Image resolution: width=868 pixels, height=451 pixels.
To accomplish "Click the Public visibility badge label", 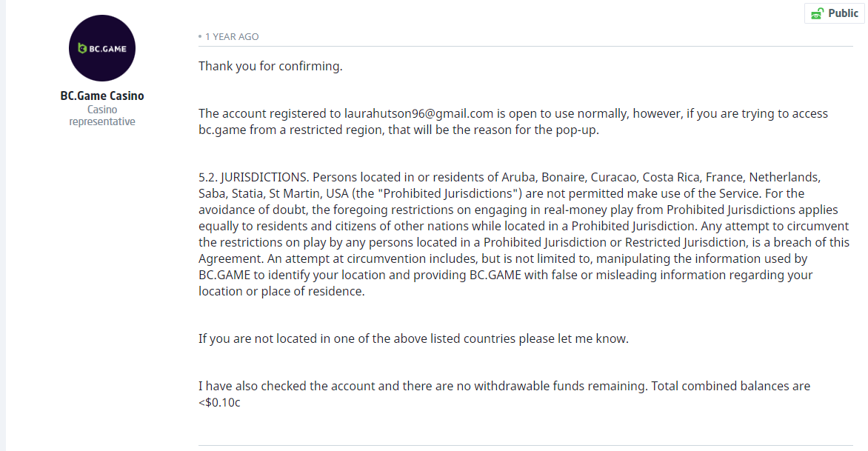I will point(843,13).
